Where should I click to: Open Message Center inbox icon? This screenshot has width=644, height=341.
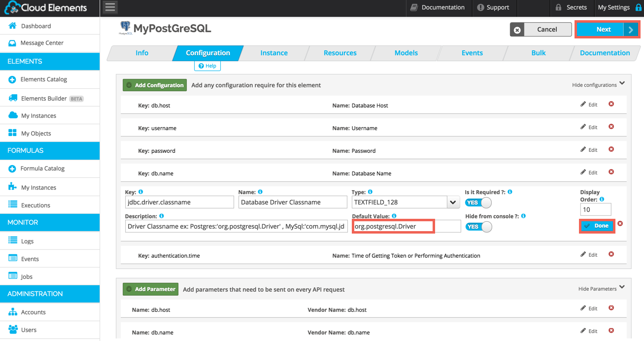click(x=12, y=43)
